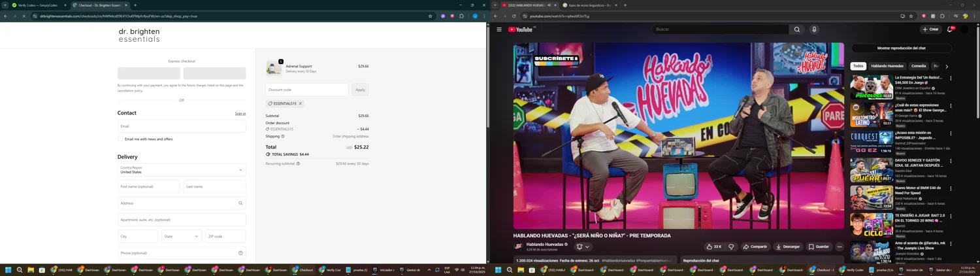
Task: Click the YouTube logo
Action: click(x=521, y=29)
